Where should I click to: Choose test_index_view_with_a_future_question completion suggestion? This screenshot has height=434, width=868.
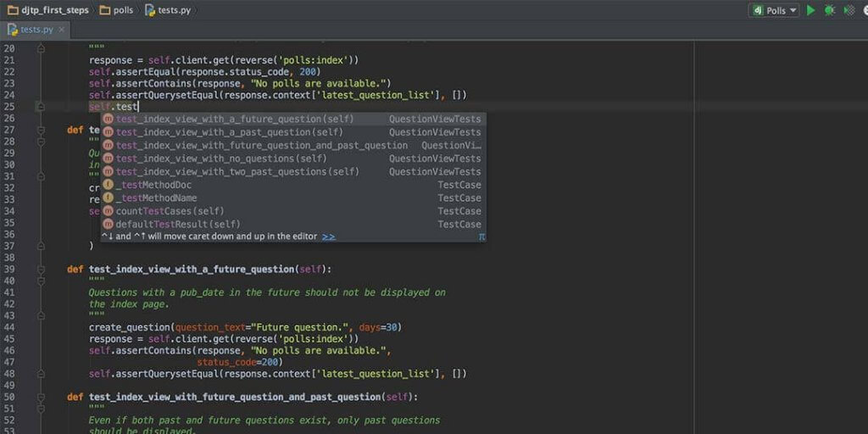293,119
